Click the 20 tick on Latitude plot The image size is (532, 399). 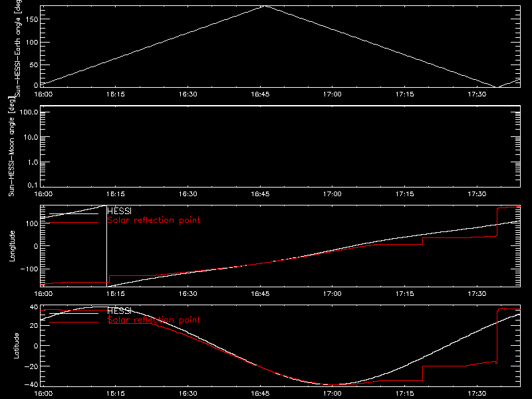(34, 326)
